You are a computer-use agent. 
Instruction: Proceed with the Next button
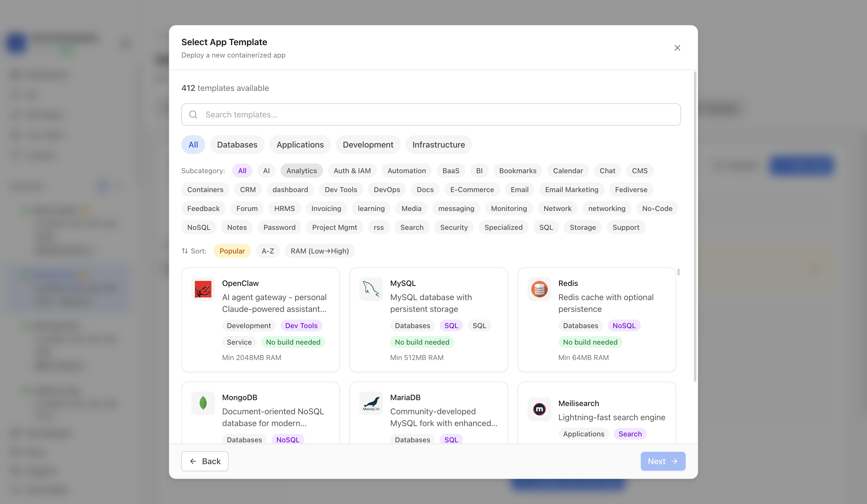tap(663, 462)
